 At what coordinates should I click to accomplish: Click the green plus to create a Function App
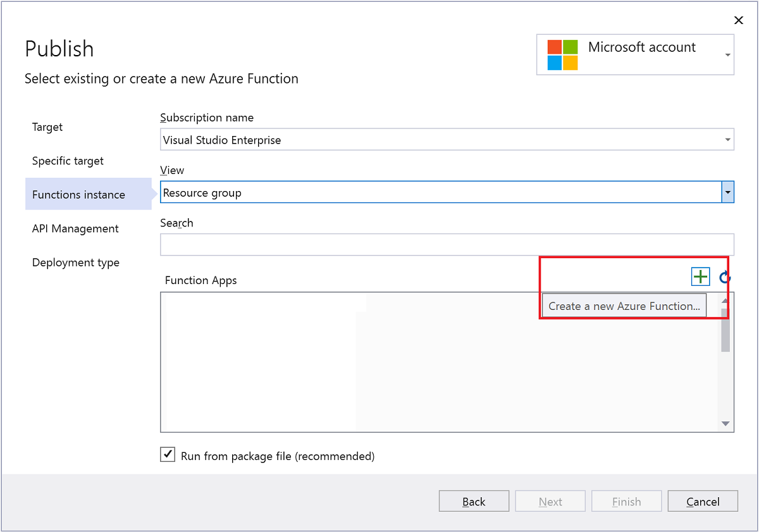point(700,276)
